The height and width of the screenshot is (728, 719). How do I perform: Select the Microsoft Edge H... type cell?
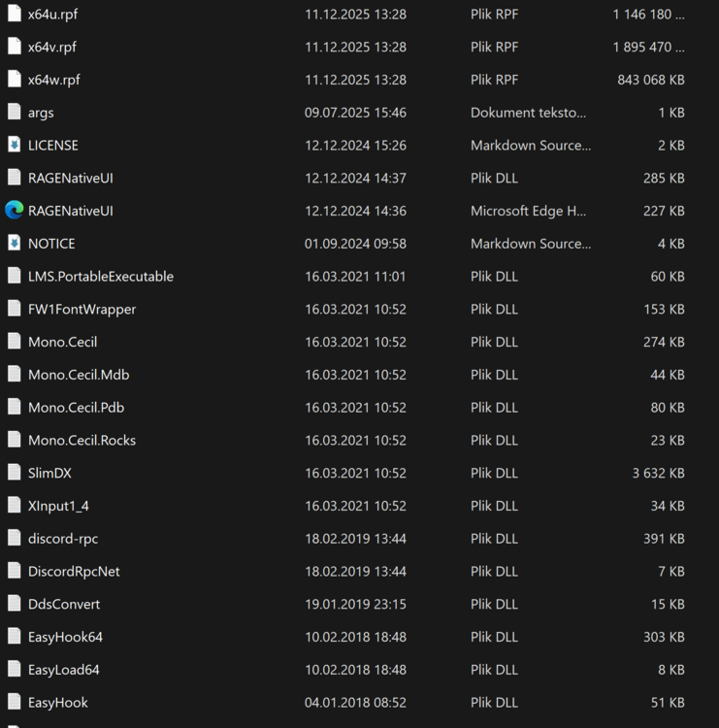[528, 211]
